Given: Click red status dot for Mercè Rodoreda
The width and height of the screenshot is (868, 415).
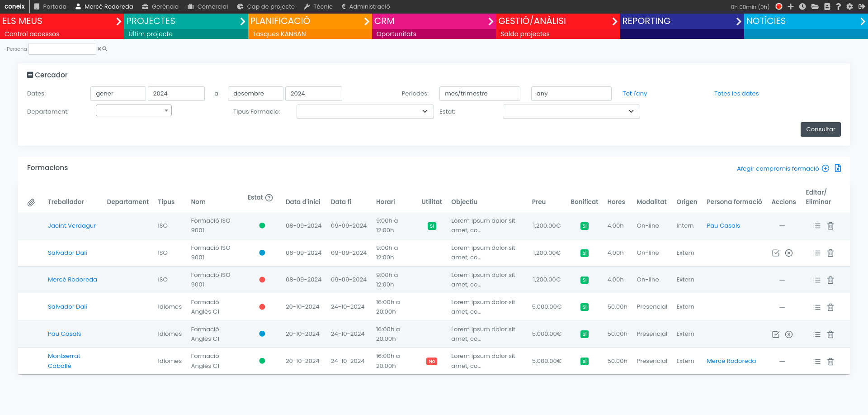Looking at the screenshot, I should click(262, 280).
